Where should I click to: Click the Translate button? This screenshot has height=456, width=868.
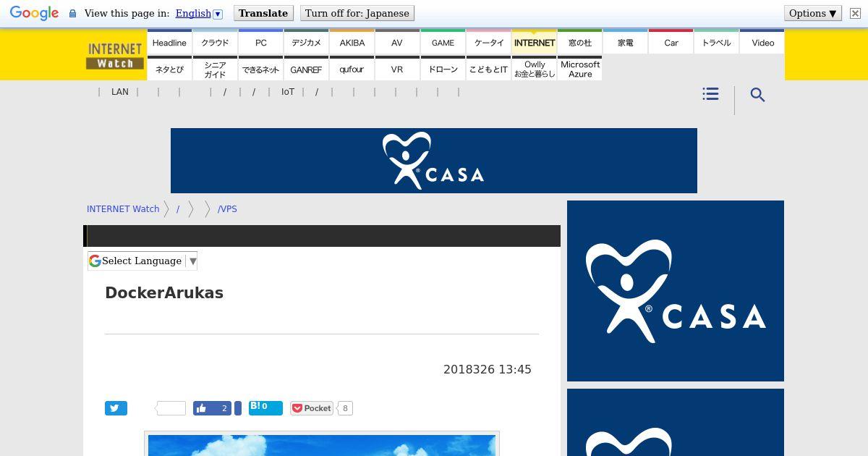click(x=263, y=13)
